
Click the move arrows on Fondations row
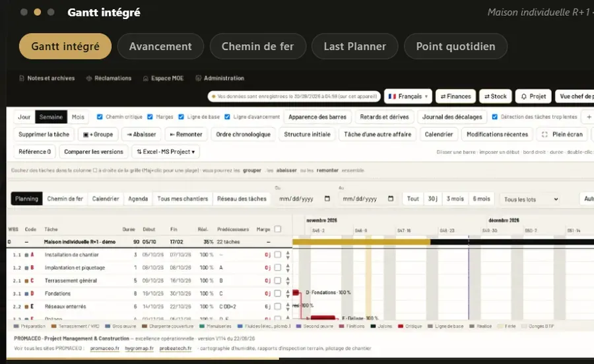[x=288, y=293]
